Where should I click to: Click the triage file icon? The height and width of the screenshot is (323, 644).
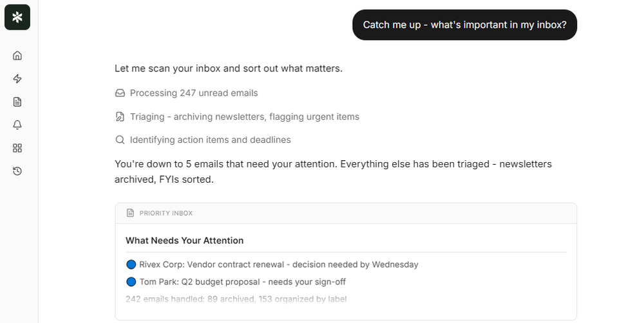[x=120, y=116]
